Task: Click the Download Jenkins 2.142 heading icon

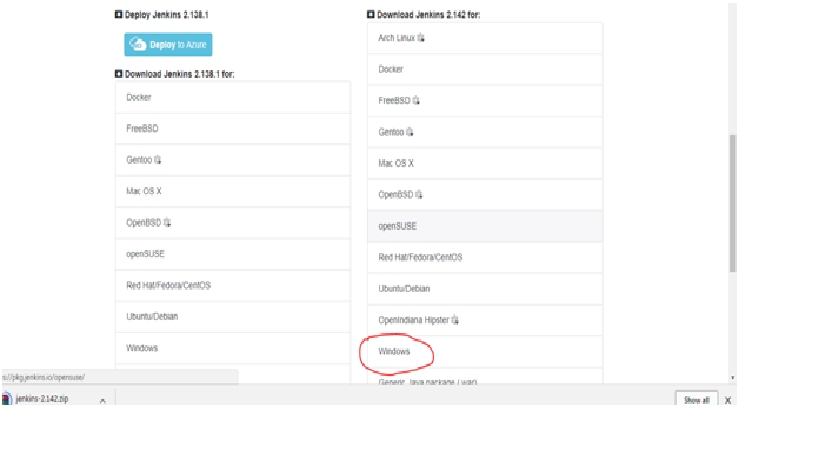Action: (370, 14)
